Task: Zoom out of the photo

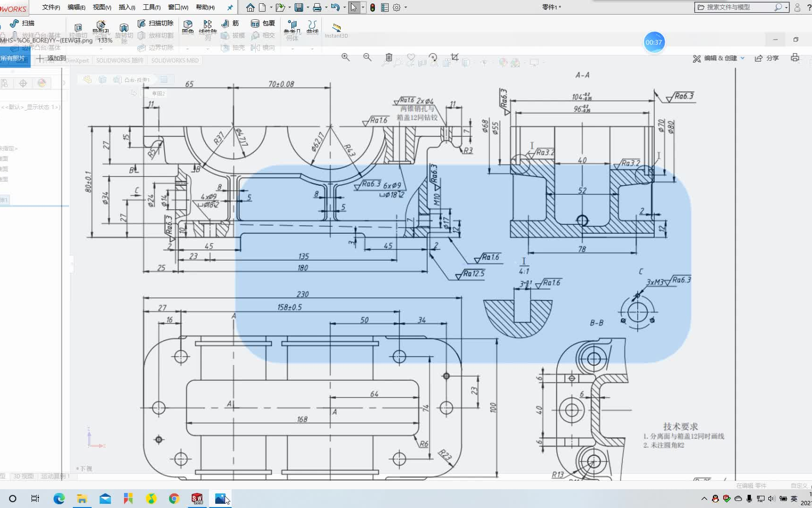Action: [x=367, y=57]
